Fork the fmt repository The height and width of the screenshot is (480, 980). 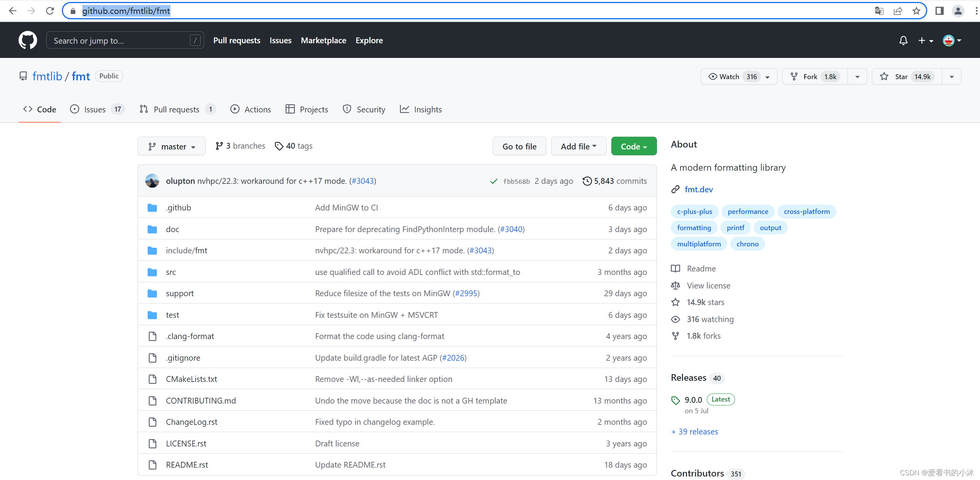pos(815,76)
